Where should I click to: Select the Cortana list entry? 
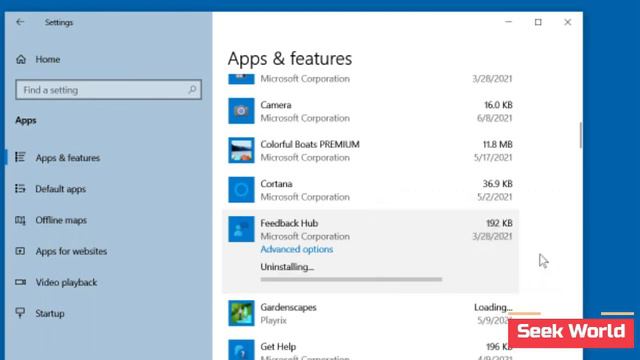[370, 190]
